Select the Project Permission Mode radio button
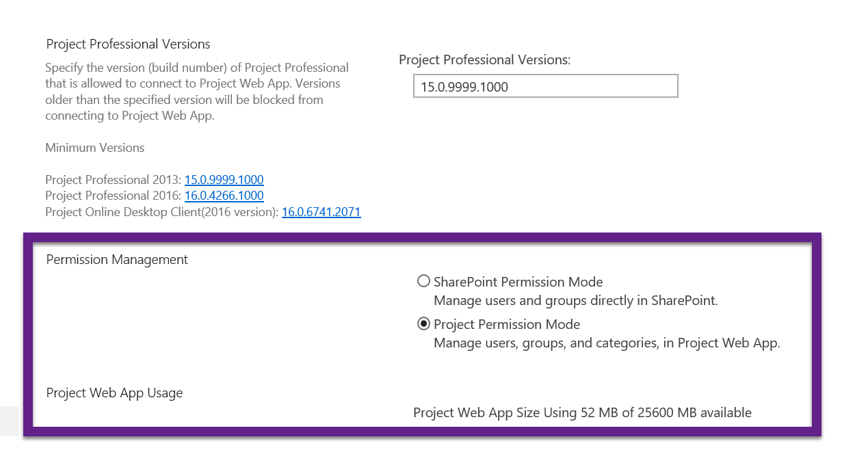This screenshot has height=450, width=868. [423, 323]
